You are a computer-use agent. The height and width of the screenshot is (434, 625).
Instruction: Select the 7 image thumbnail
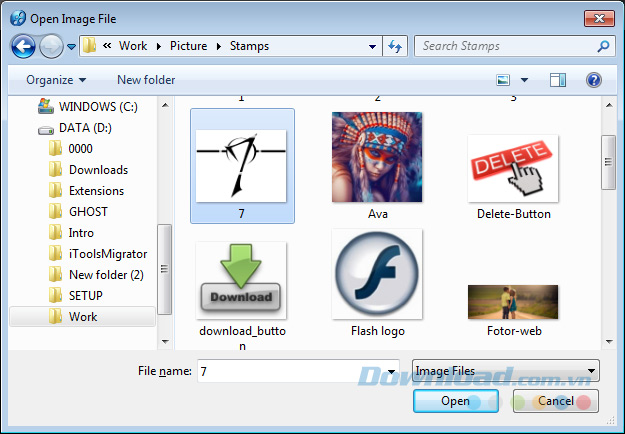point(242,166)
